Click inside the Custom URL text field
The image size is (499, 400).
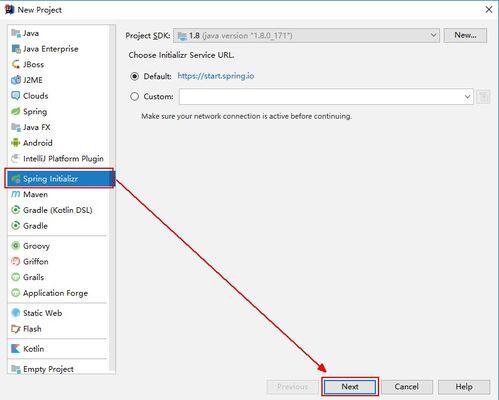321,97
